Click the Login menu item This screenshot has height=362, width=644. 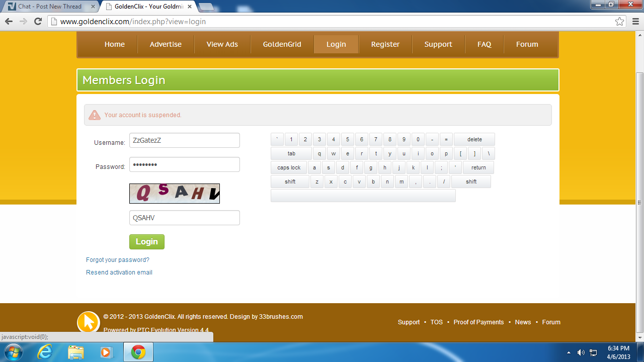click(x=336, y=44)
